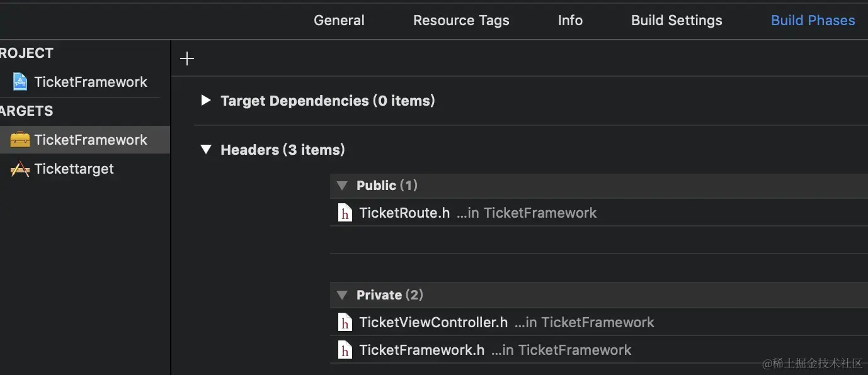Expand the Target Dependencies section
868x375 pixels.
[x=205, y=100]
